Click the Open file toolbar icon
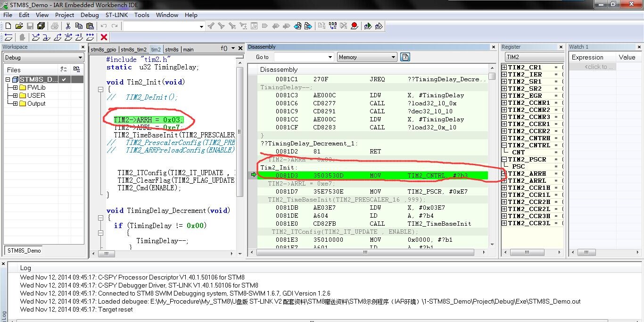Screen dimensions: 644x322 (x=19, y=26)
